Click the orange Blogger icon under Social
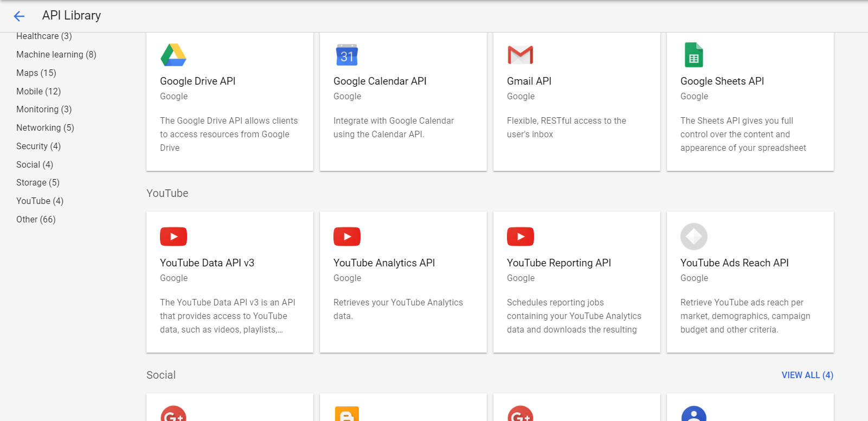This screenshot has height=421, width=868. pyautogui.click(x=347, y=413)
